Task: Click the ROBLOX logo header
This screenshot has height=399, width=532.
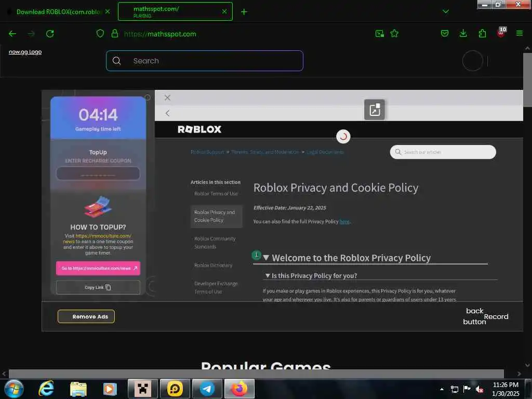Action: tap(199, 129)
